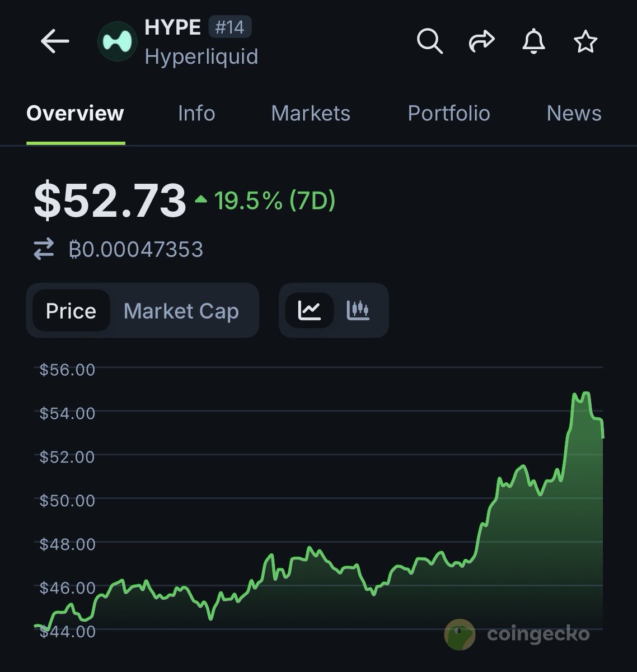Tap the $46.00 axis label
This screenshot has width=637, height=672.
pyautogui.click(x=67, y=587)
